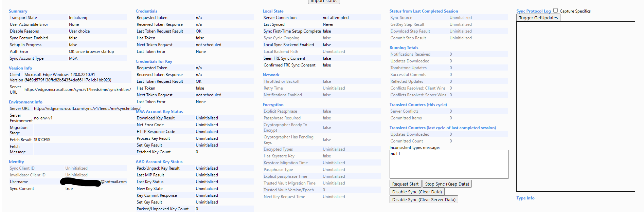This screenshot has width=644, height=212.
Task: Click the Running Totals heading
Action: click(x=404, y=48)
